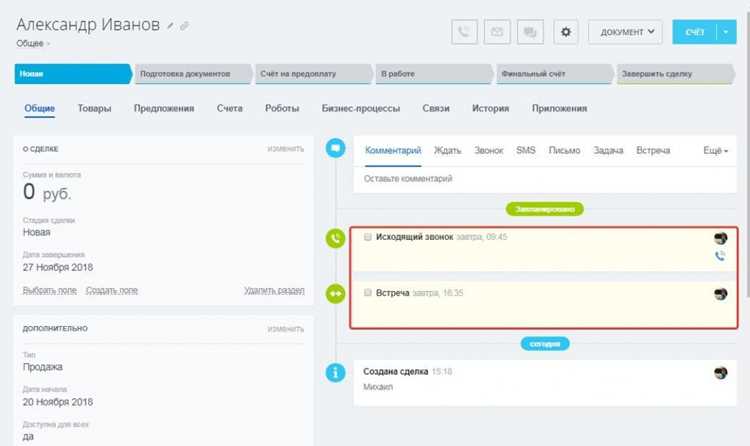Open the chat messages button in the top toolbar
The image size is (750, 446).
pyautogui.click(x=530, y=32)
